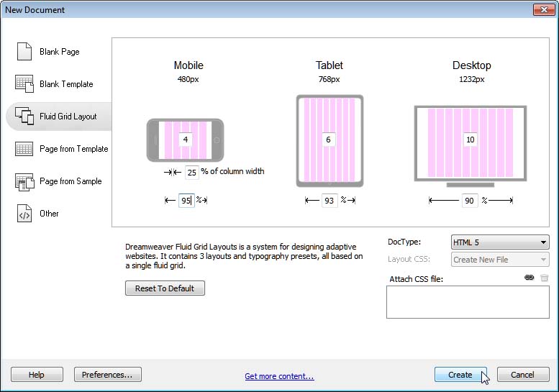Click the column width percentage field
This screenshot has height=392, width=559.
pyautogui.click(x=191, y=172)
